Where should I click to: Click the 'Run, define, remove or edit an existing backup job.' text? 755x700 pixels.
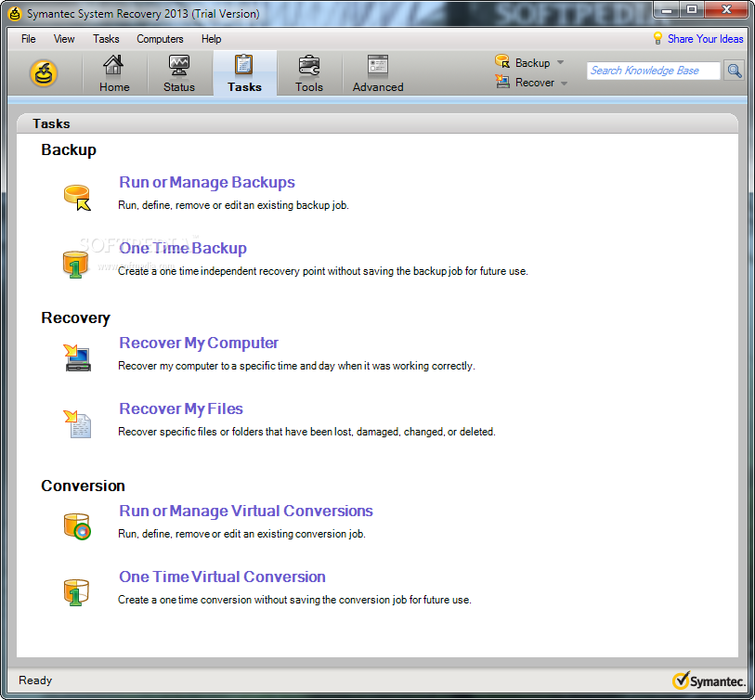tap(233, 205)
